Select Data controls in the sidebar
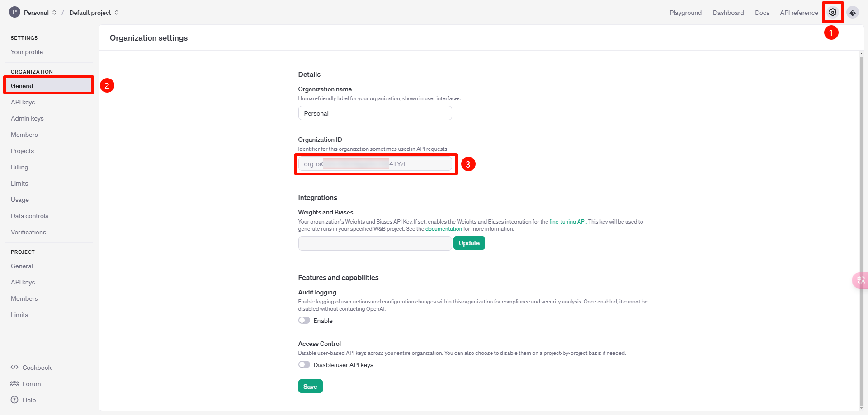 coord(29,216)
